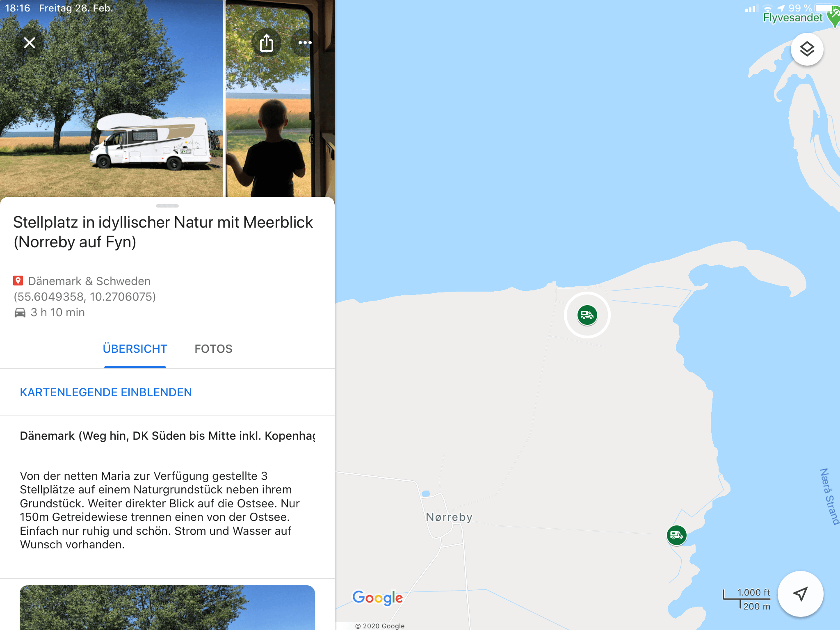This screenshot has width=840, height=630.
Task: Open the motorhome under trees photo
Action: point(112,98)
